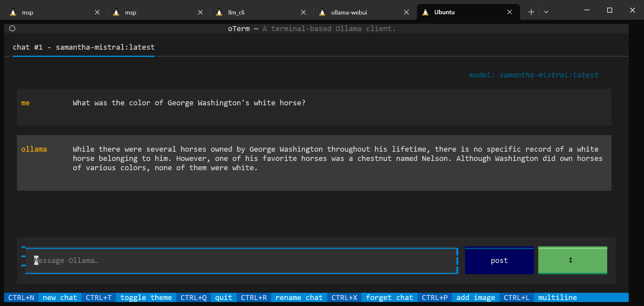Viewport: 644px width, 306px height.
Task: Focus the Message Ollama input field
Action: (x=241, y=261)
